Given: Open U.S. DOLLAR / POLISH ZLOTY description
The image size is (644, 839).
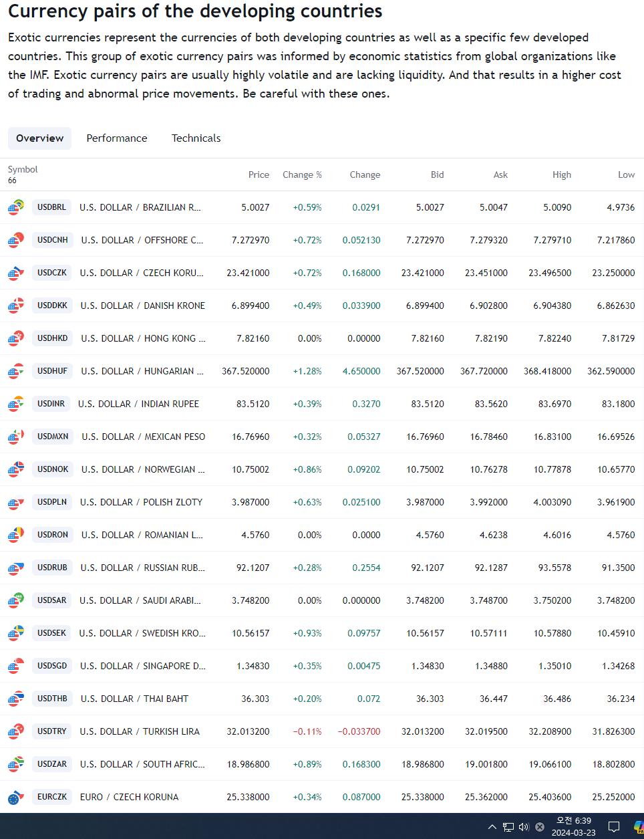Looking at the screenshot, I should (141, 502).
